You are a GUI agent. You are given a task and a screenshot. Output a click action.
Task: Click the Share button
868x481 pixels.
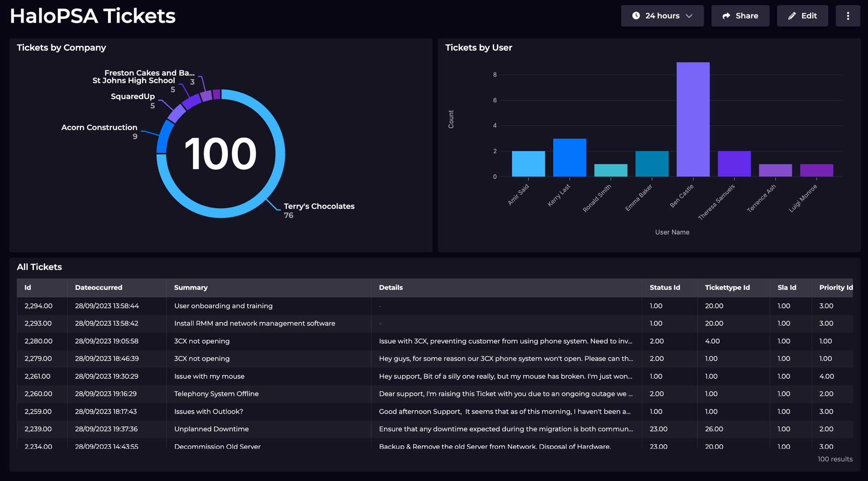pyautogui.click(x=740, y=15)
